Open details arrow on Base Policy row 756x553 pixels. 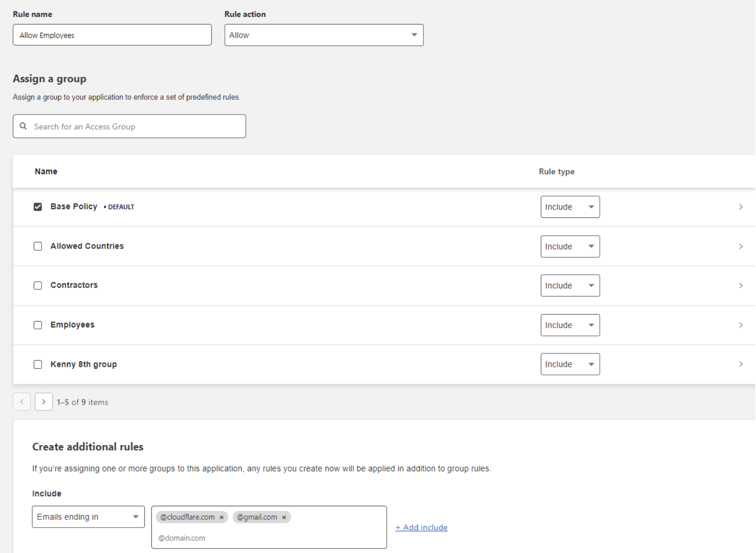[x=741, y=206]
